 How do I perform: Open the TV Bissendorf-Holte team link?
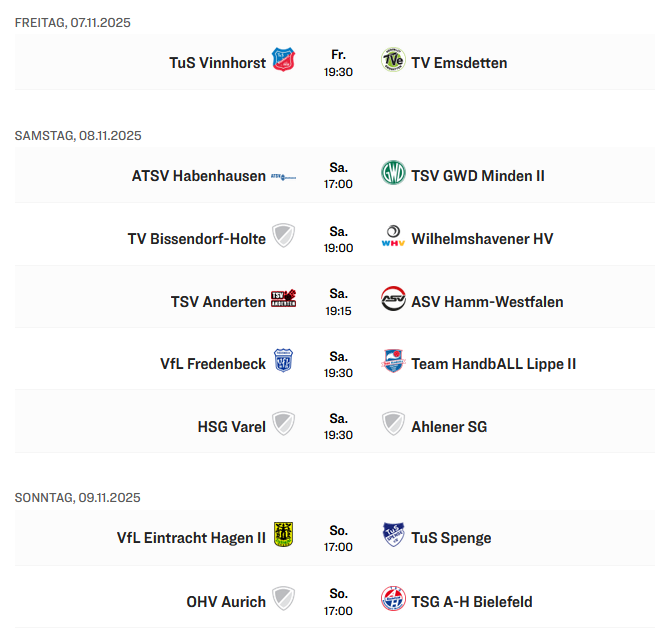197,238
